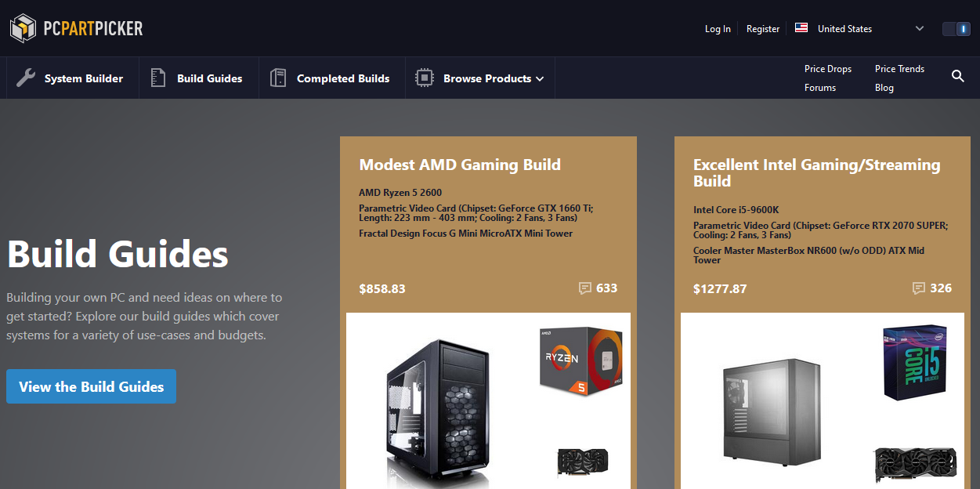This screenshot has height=489, width=980.
Task: Click the Browse Products chip icon
Action: click(424, 78)
